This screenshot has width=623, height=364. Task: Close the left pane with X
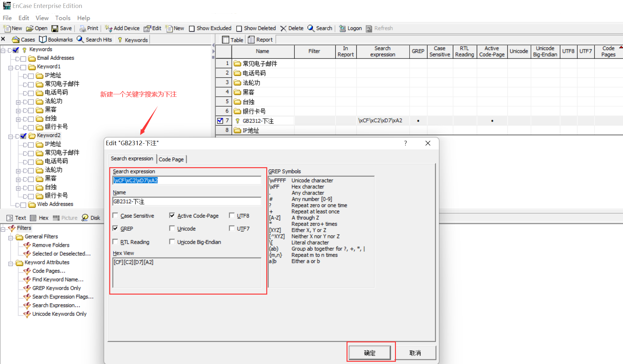tap(3, 39)
